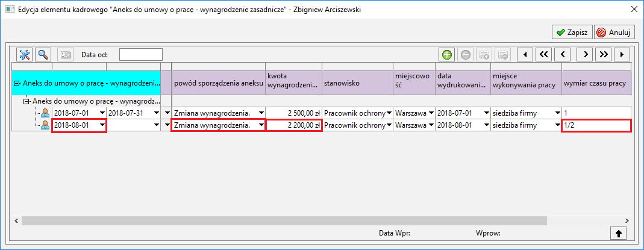Click the magnifying glass search icon
Image resolution: width=644 pixels, height=250 pixels.
click(x=43, y=54)
